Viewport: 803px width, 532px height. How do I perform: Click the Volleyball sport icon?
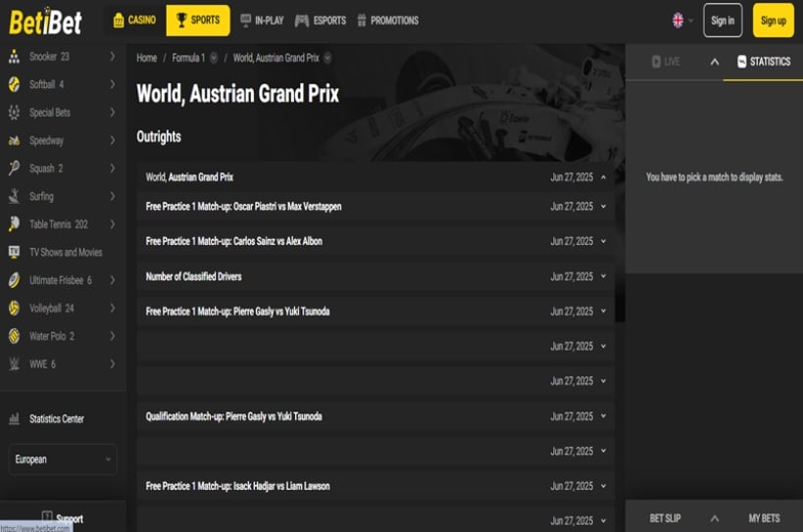15,308
